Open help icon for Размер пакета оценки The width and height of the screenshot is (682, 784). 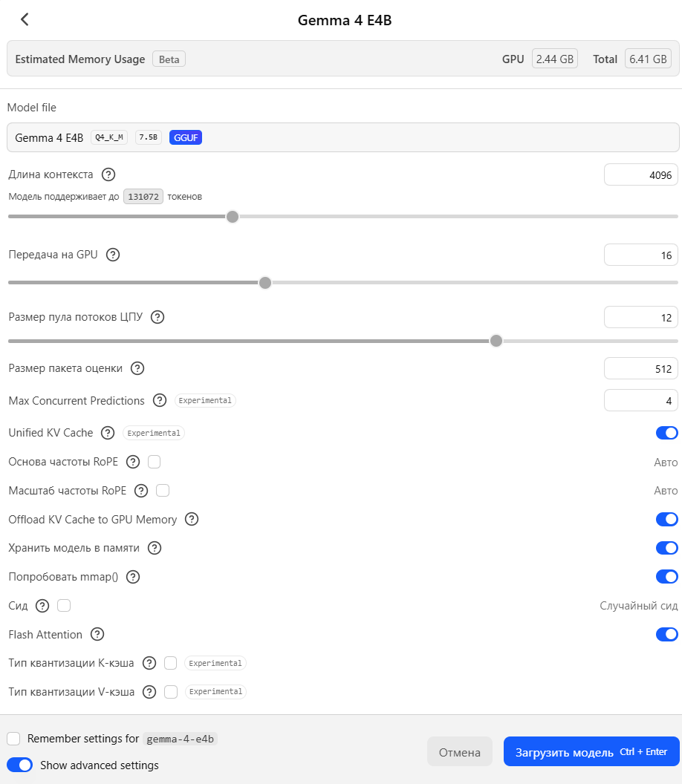click(x=137, y=368)
